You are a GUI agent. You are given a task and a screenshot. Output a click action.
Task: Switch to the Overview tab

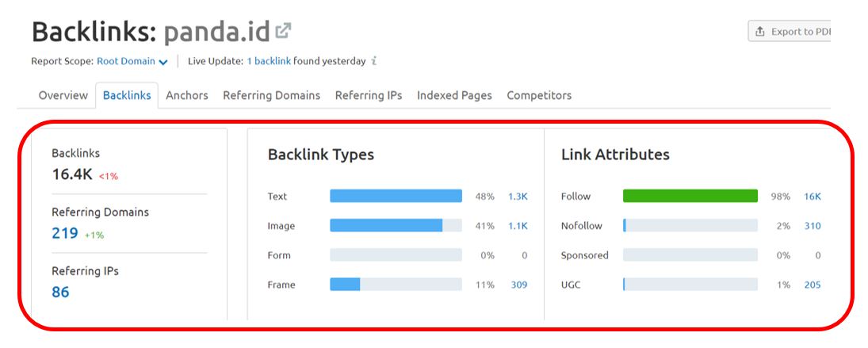[63, 95]
